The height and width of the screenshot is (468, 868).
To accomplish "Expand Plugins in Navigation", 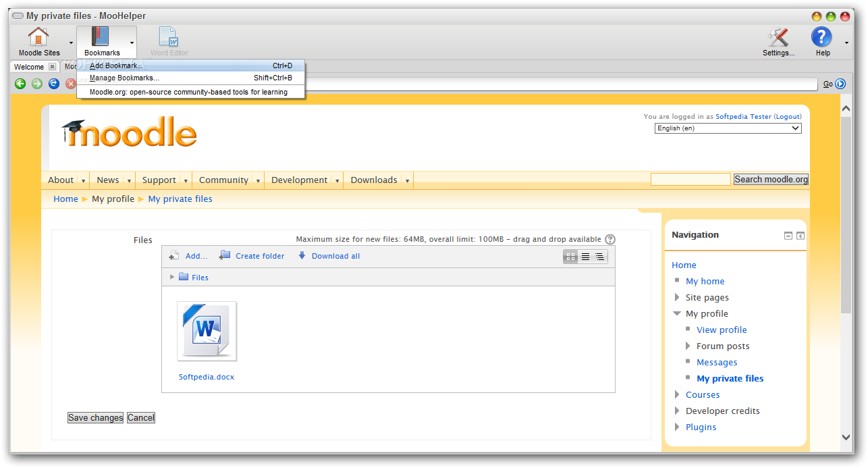I will tap(677, 427).
